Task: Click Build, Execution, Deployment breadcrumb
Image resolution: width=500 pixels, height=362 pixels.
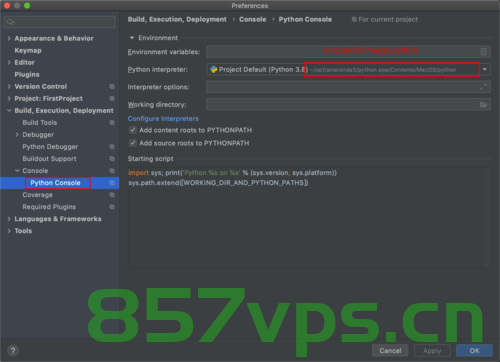Action: click(x=177, y=19)
